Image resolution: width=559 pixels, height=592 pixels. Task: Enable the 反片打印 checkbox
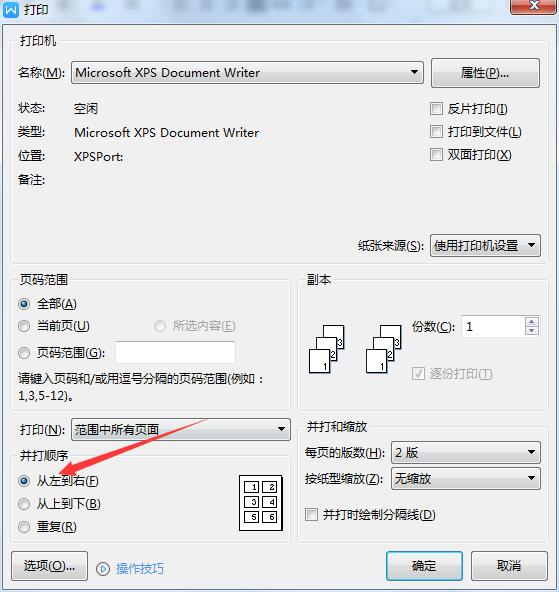tap(436, 109)
